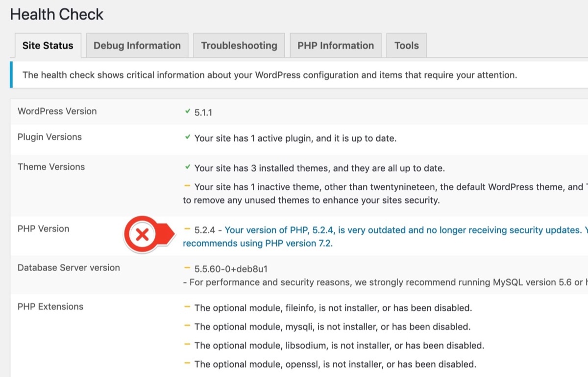Open the Tools tab
This screenshot has width=588, height=377.
click(x=407, y=46)
